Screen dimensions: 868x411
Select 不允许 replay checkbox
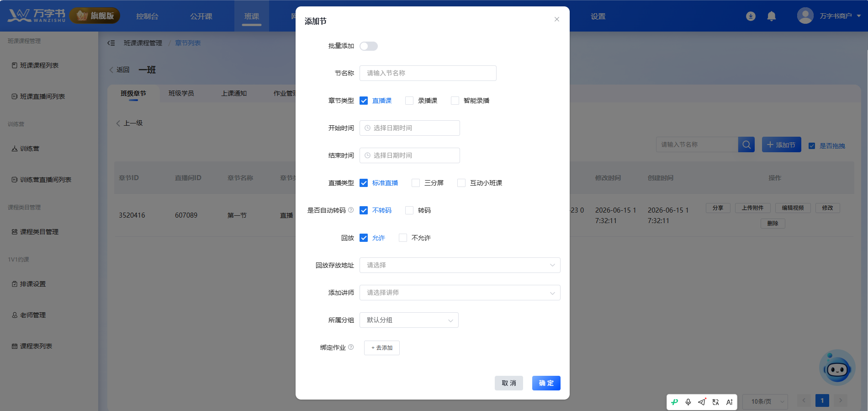point(403,238)
